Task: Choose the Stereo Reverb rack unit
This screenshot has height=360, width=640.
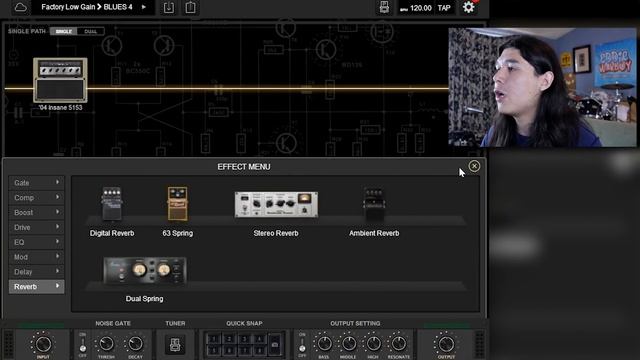Action: pos(276,204)
